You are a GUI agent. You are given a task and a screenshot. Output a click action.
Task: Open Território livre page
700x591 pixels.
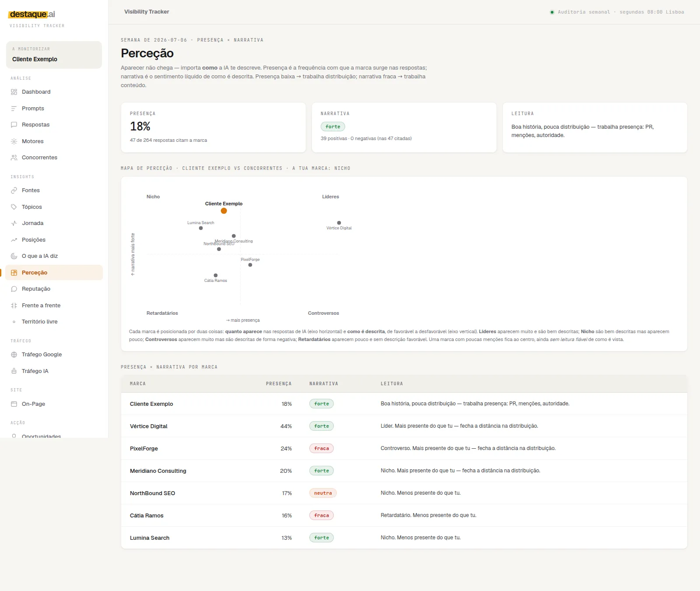point(54,322)
